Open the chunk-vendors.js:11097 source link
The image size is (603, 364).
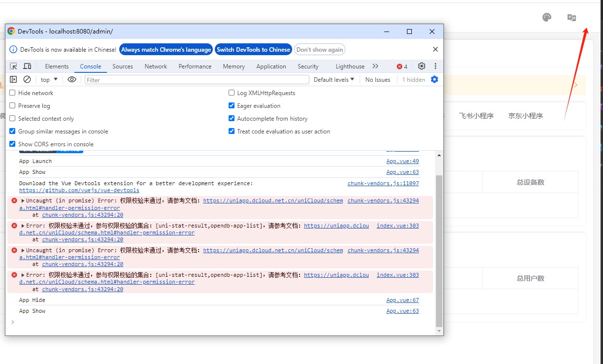click(x=383, y=183)
